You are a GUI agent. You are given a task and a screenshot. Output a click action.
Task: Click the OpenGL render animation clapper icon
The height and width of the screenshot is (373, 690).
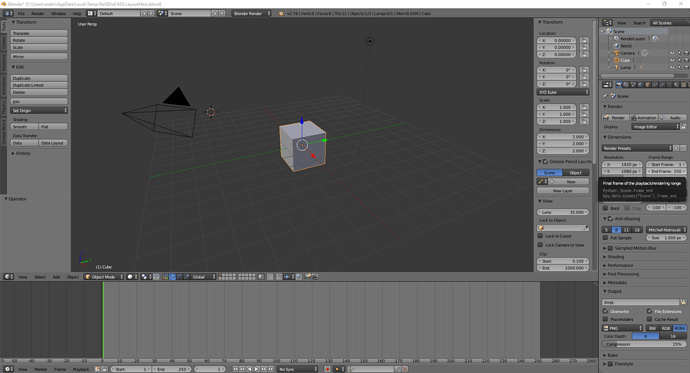pos(315,277)
